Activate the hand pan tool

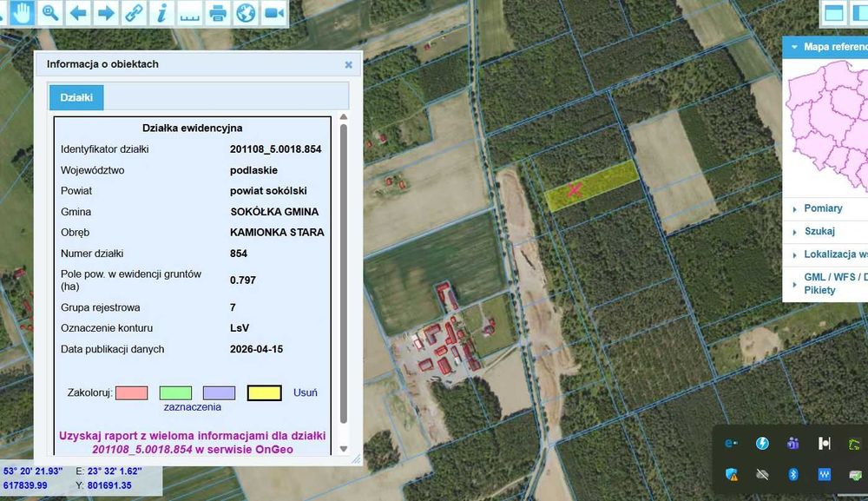pos(21,12)
